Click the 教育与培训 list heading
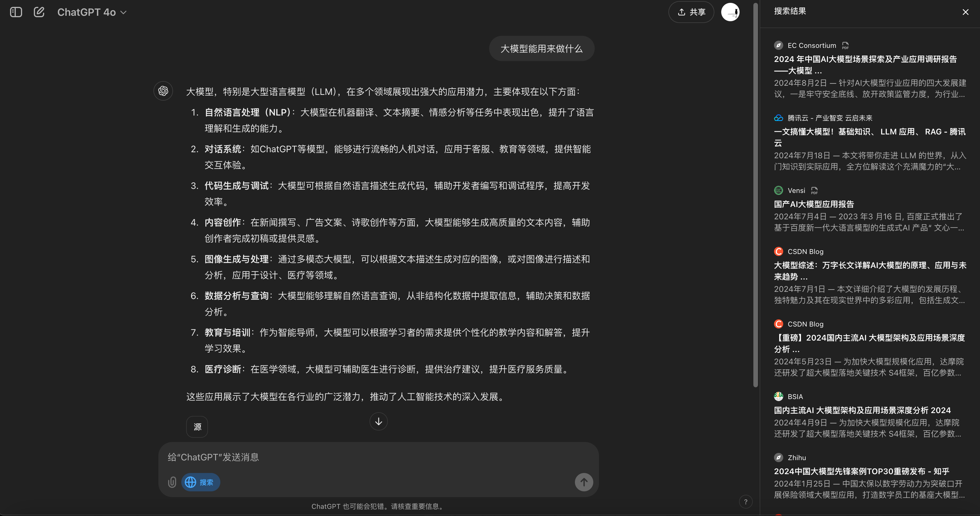980x516 pixels. coord(227,332)
